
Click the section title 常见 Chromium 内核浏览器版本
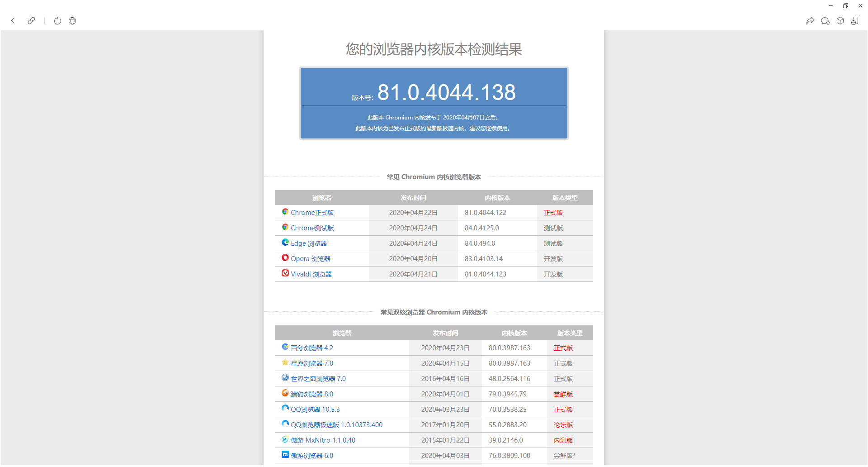click(434, 177)
